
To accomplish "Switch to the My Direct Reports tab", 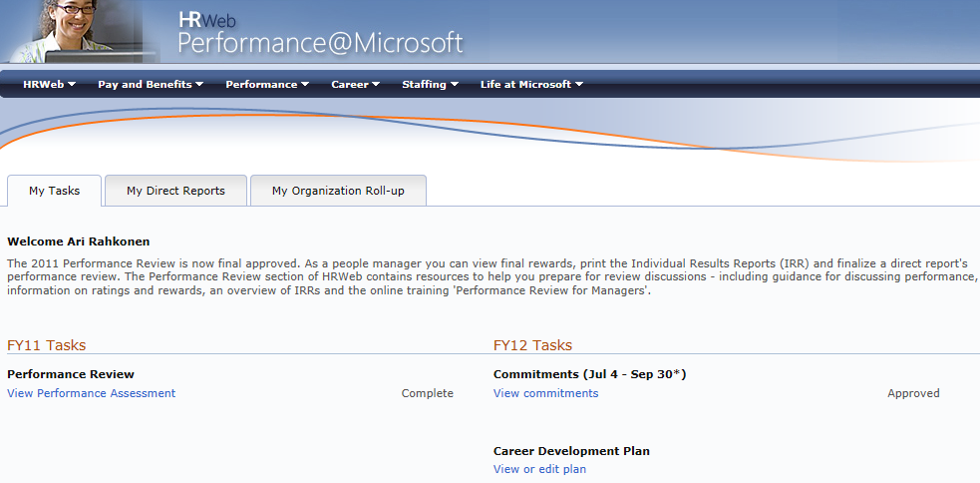I will [175, 191].
